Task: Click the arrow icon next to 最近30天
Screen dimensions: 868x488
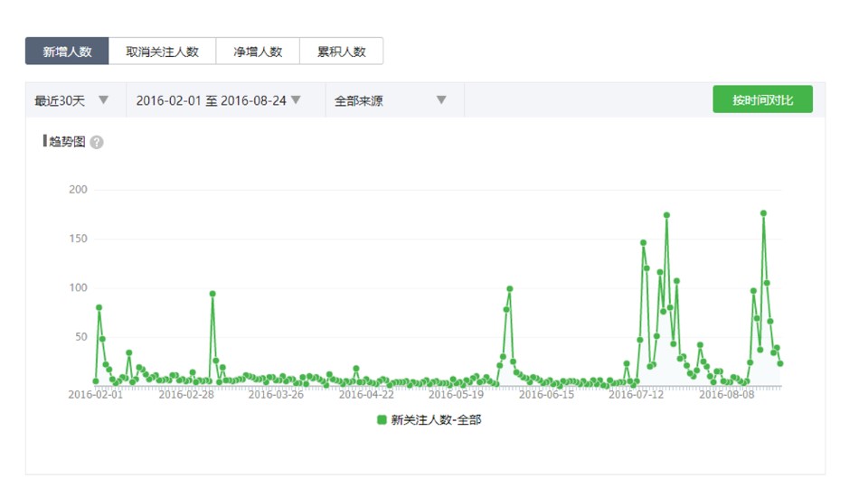Action: 103,100
